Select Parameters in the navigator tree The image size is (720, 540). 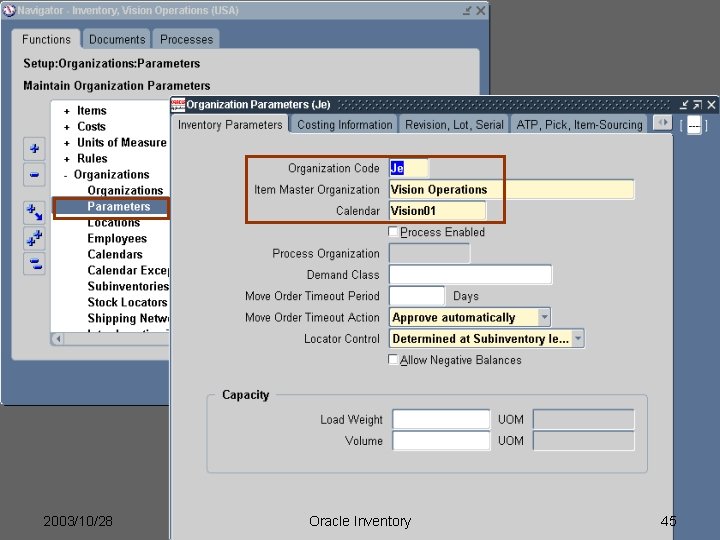118,207
